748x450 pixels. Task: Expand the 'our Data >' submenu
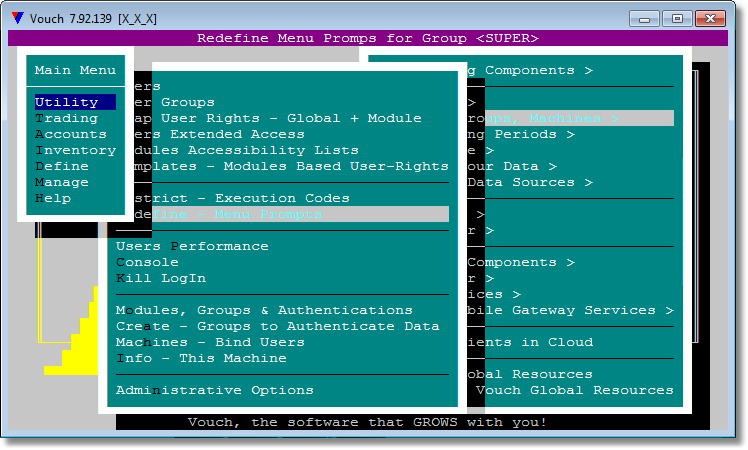tap(512, 166)
